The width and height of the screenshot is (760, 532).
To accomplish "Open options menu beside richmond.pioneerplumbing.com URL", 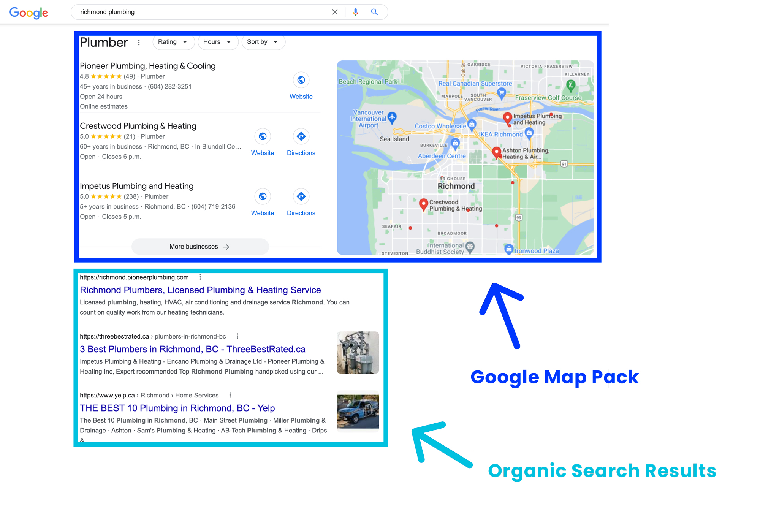I will [200, 277].
